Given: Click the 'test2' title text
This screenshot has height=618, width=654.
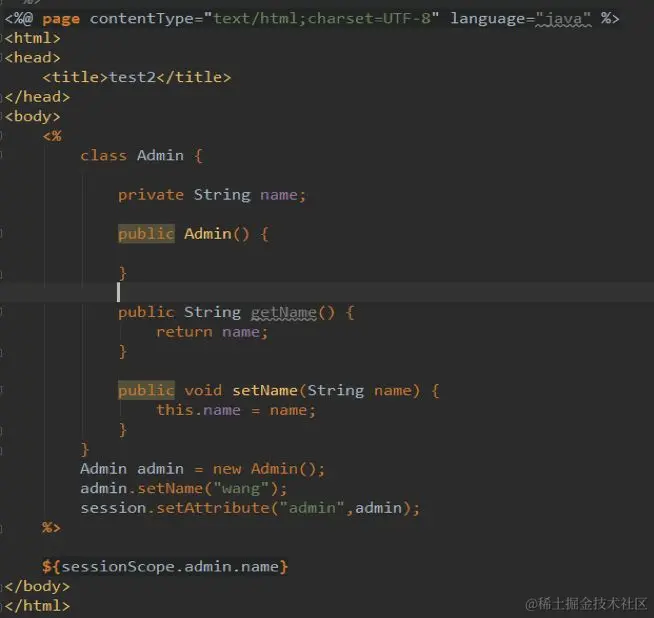Looking at the screenshot, I should click(132, 77).
